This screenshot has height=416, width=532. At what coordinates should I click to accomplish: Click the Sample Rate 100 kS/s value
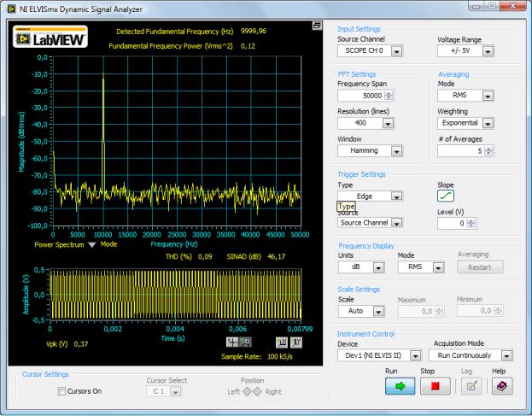pos(280,356)
